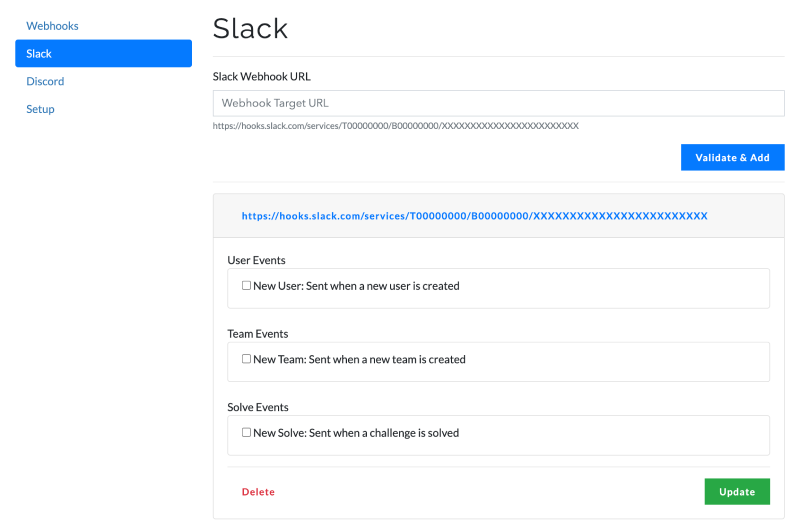Image resolution: width=800 pixels, height=529 pixels.
Task: Click the 'New User: Sent when a new user is created' label
Action: point(356,286)
